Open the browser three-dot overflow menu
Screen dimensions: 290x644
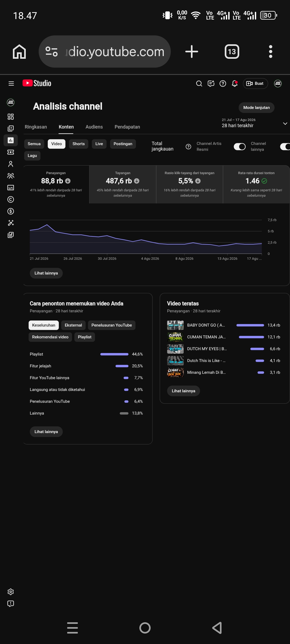click(271, 52)
